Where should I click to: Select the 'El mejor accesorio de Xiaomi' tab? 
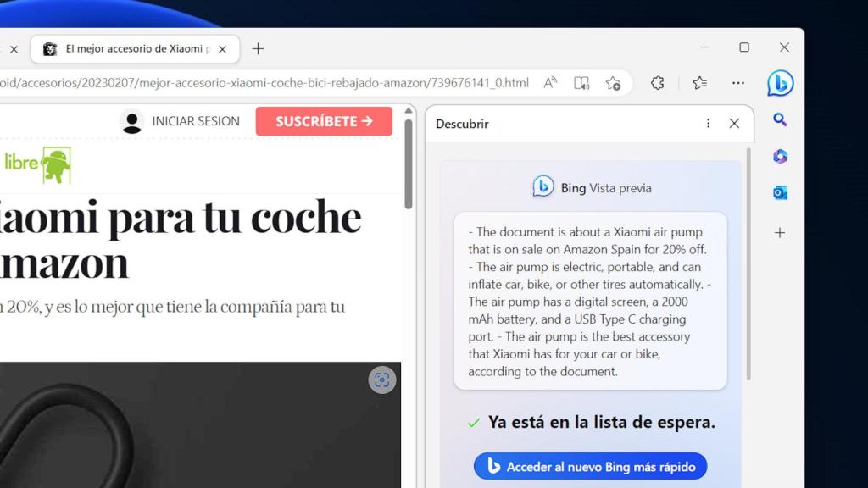(135, 48)
